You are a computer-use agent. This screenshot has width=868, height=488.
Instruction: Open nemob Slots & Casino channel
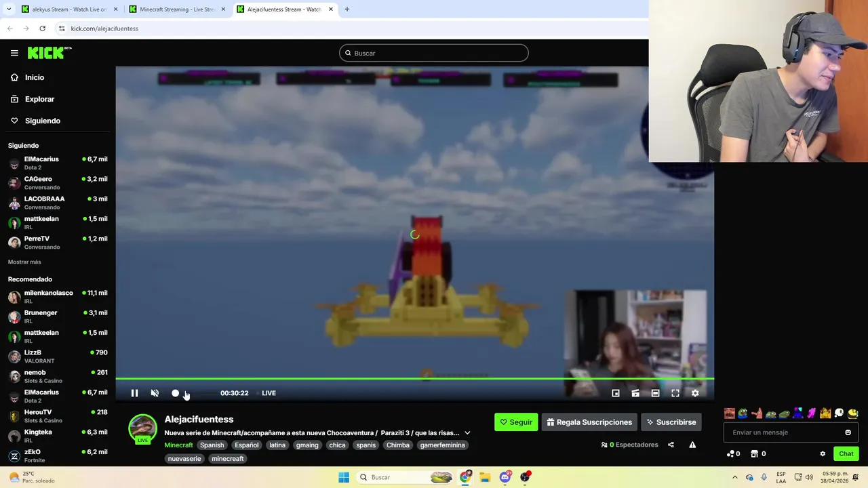click(x=58, y=376)
